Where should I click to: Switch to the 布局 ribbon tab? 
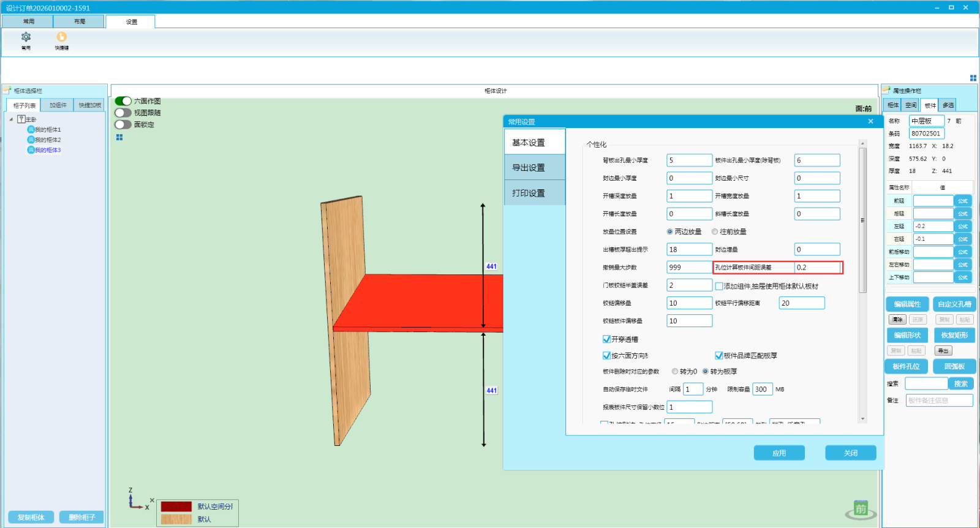coord(80,21)
